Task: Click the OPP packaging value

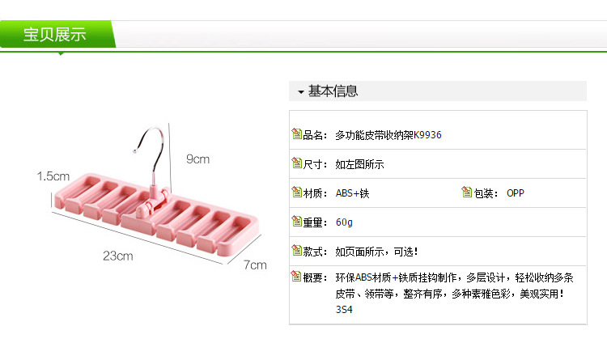Action: coord(516,193)
